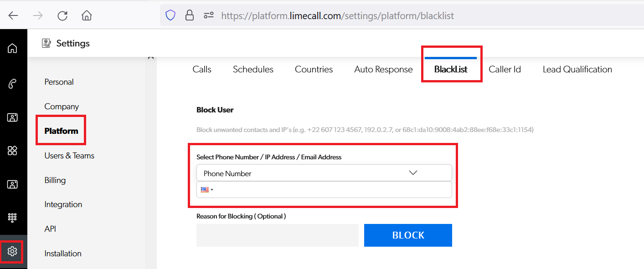The image size is (644, 269).
Task: Click the Reason for Blocking field
Action: [x=277, y=235]
